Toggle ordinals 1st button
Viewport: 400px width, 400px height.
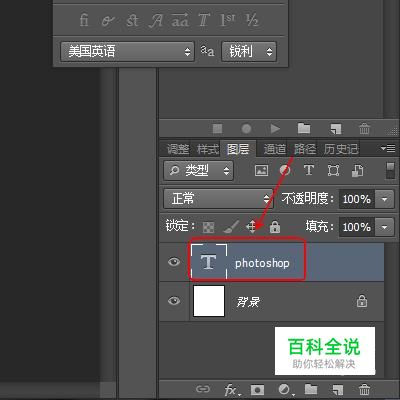[x=228, y=20]
